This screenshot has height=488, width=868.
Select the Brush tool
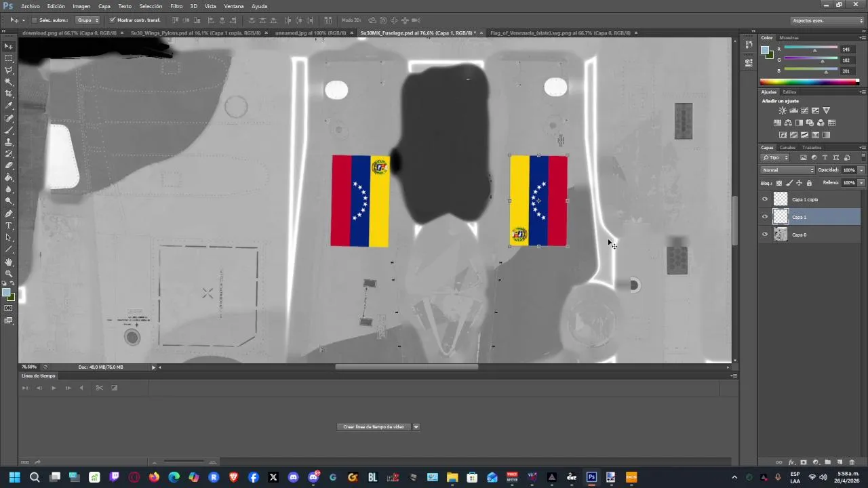[9, 130]
